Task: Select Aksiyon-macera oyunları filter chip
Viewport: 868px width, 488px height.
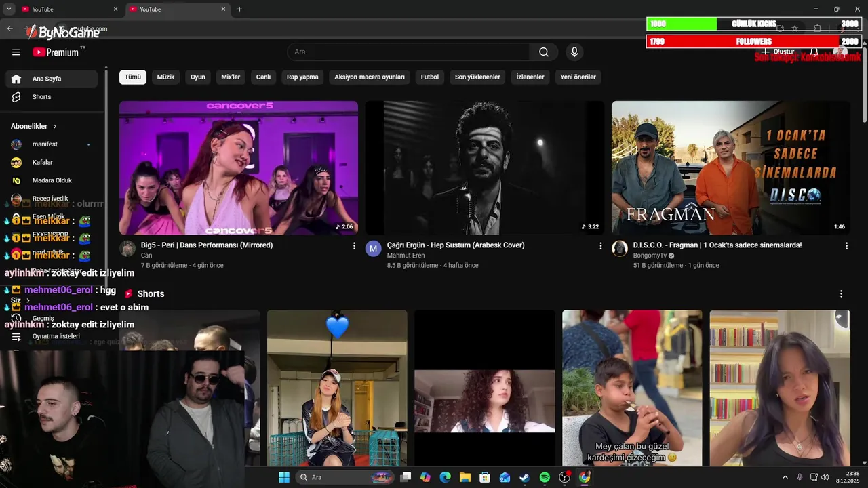Action: (x=370, y=77)
